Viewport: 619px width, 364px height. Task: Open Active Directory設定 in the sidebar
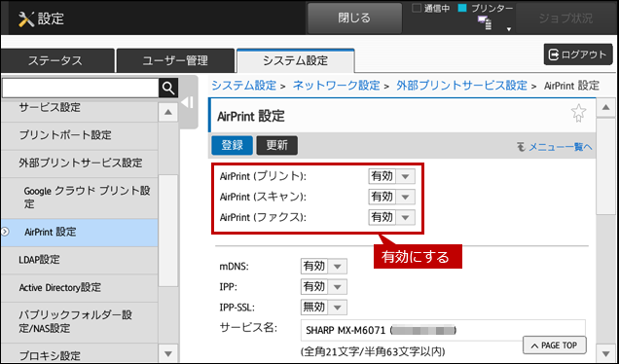pyautogui.click(x=79, y=287)
